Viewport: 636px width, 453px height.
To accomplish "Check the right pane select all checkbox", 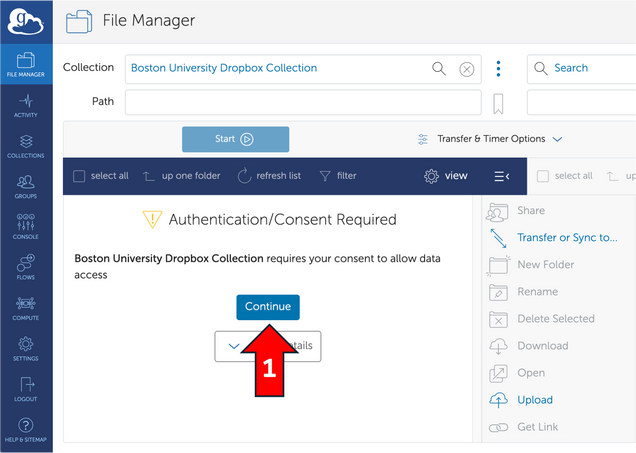I will coord(543,176).
